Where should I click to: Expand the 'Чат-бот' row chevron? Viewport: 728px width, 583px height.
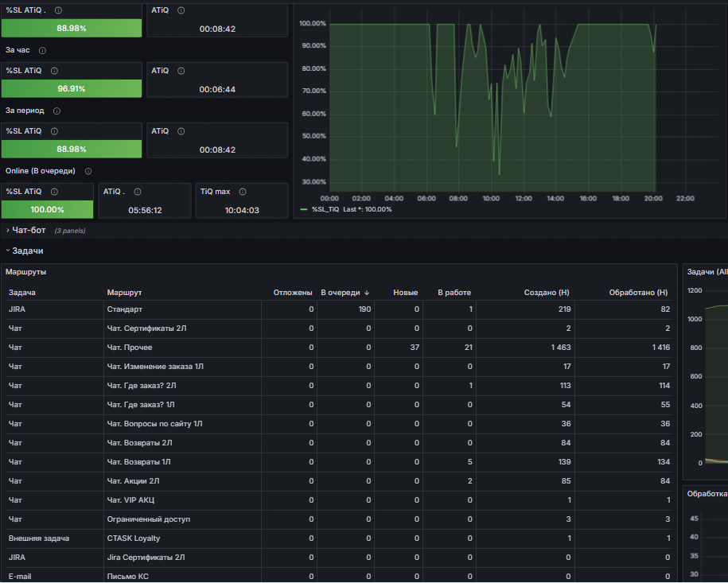tap(8, 230)
